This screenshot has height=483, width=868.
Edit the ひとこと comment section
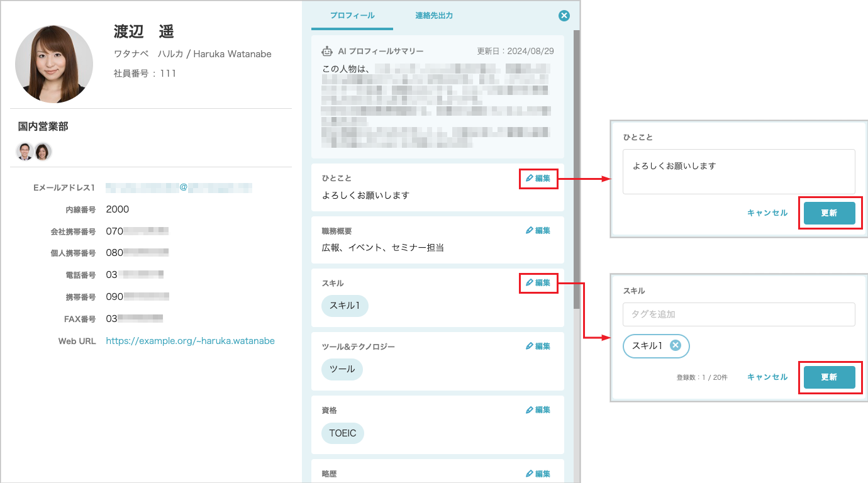538,179
